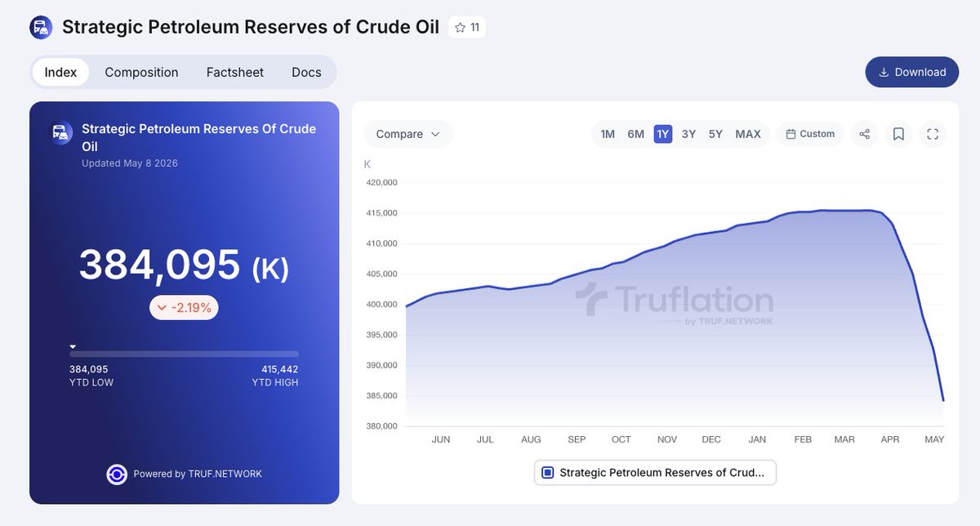980x526 pixels.
Task: Click the 420,000 y-axis label
Action: 381,183
